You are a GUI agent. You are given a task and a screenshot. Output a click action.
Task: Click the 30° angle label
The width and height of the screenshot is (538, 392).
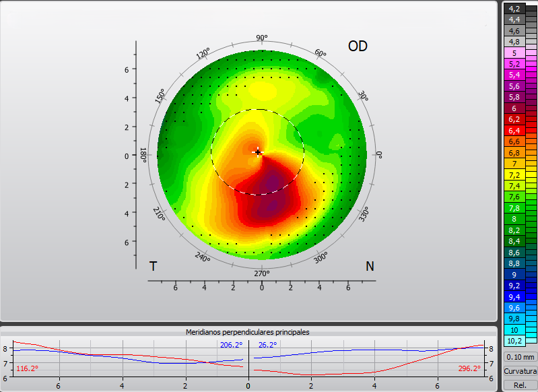pyautogui.click(x=363, y=96)
